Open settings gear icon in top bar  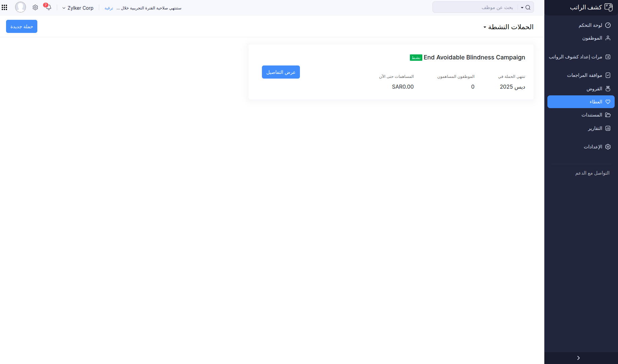[x=35, y=7]
